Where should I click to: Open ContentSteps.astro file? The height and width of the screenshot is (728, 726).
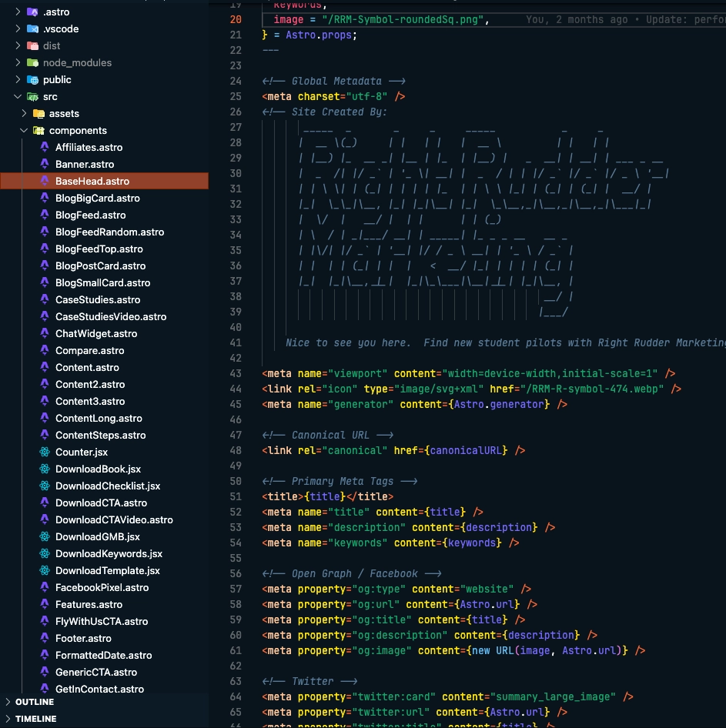(x=100, y=436)
